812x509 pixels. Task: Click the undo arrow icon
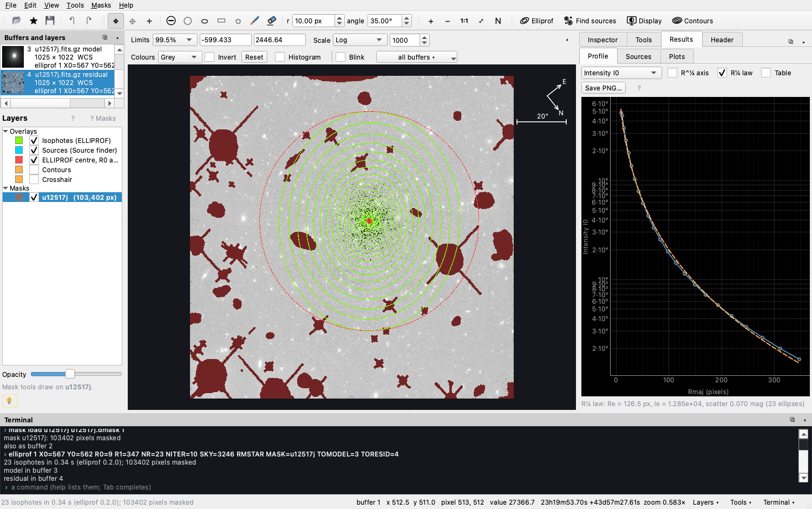tap(72, 21)
